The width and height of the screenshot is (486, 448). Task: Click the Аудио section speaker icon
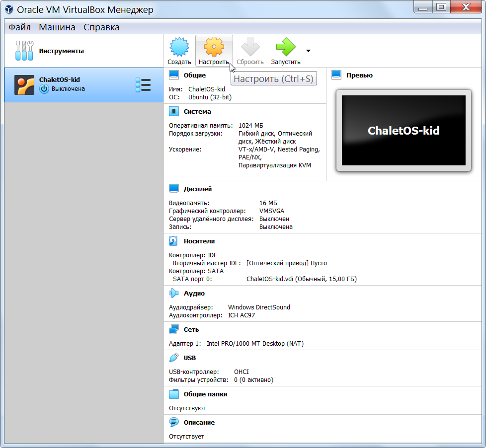[173, 293]
